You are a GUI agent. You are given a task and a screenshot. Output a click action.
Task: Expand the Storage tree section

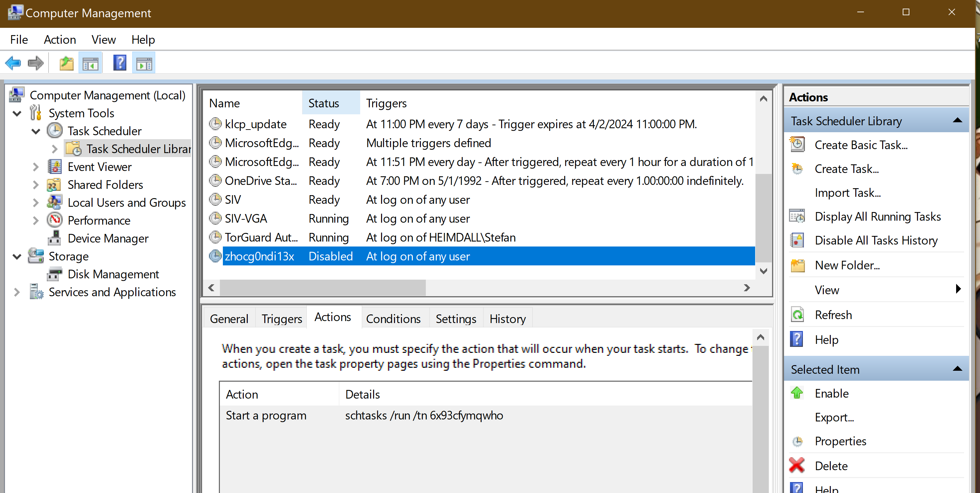tap(16, 256)
